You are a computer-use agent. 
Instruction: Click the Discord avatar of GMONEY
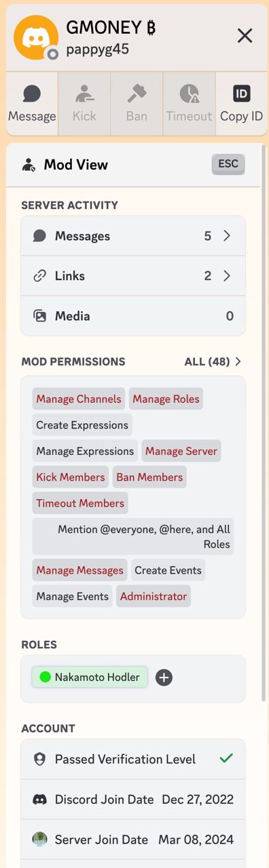pyautogui.click(x=36, y=37)
